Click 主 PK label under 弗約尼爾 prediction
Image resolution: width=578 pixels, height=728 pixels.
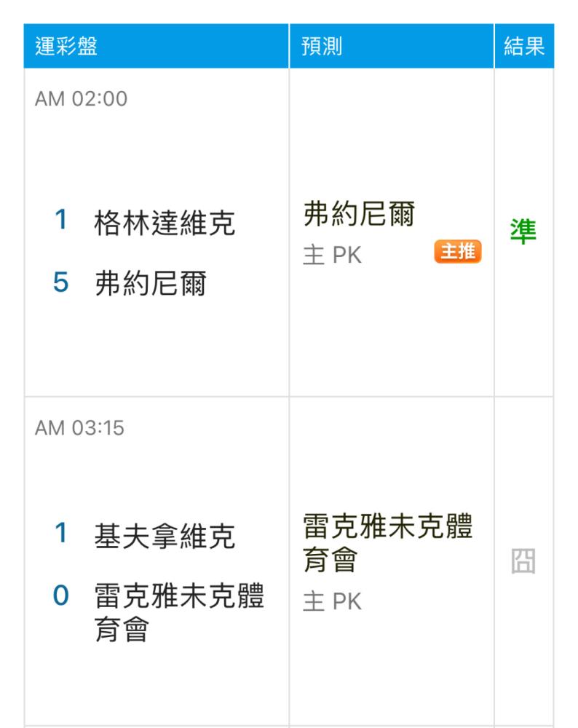tap(333, 256)
